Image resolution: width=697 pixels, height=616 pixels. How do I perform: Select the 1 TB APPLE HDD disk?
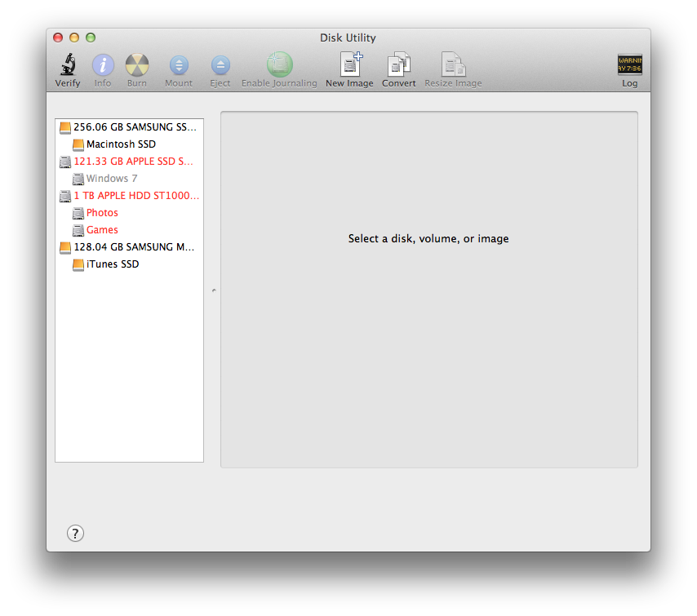[x=129, y=196]
